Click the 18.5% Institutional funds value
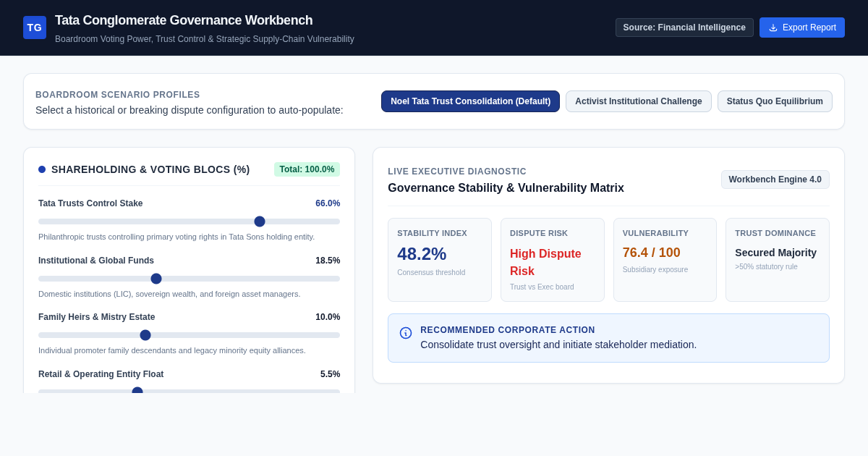Viewport: 868px width, 456px height. (x=328, y=261)
